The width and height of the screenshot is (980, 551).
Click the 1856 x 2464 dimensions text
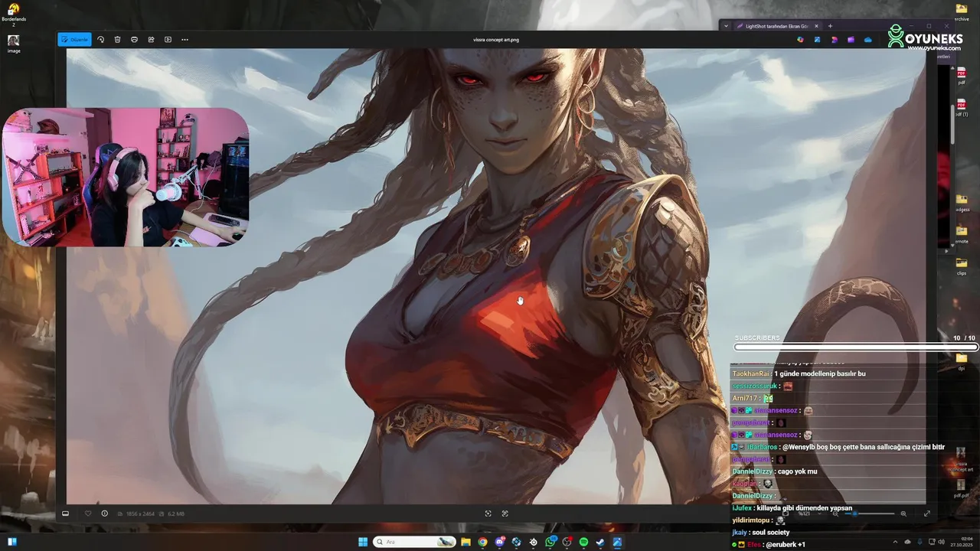coord(140,514)
